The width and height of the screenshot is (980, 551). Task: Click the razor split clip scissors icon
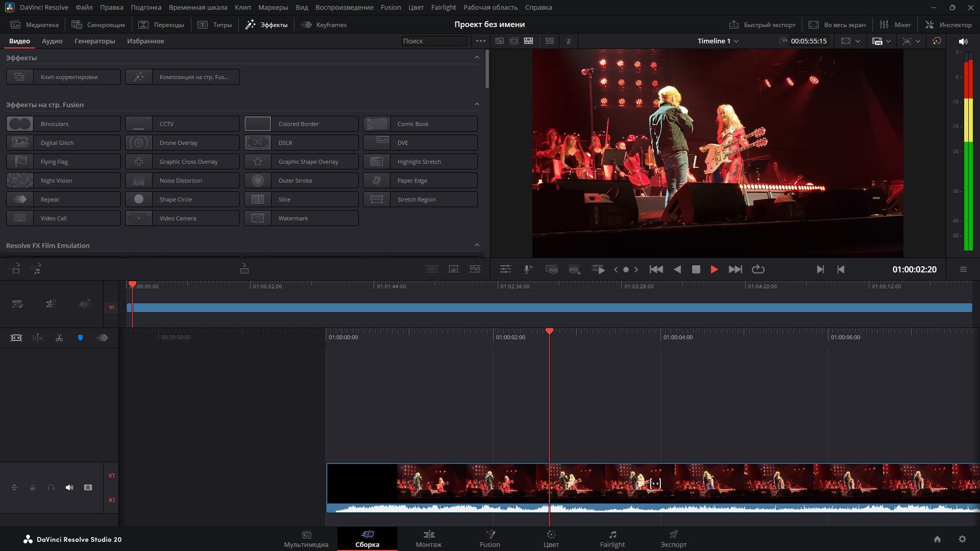[59, 338]
